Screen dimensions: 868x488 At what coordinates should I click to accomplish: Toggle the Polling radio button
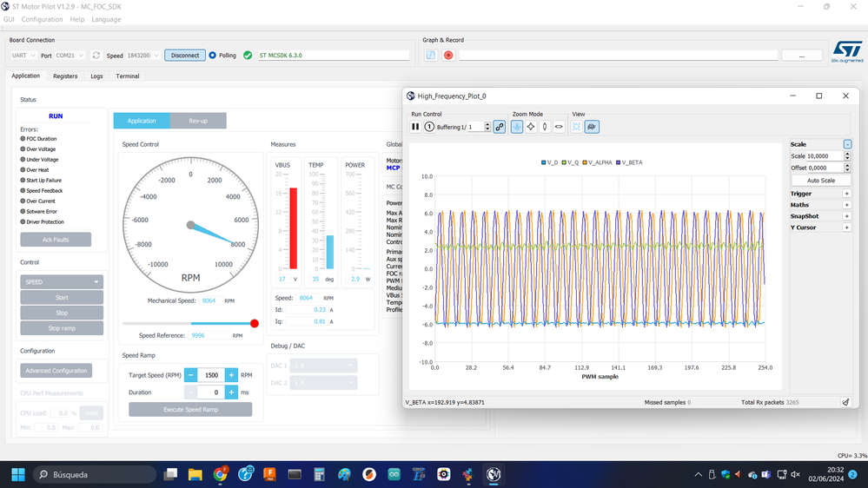click(213, 56)
